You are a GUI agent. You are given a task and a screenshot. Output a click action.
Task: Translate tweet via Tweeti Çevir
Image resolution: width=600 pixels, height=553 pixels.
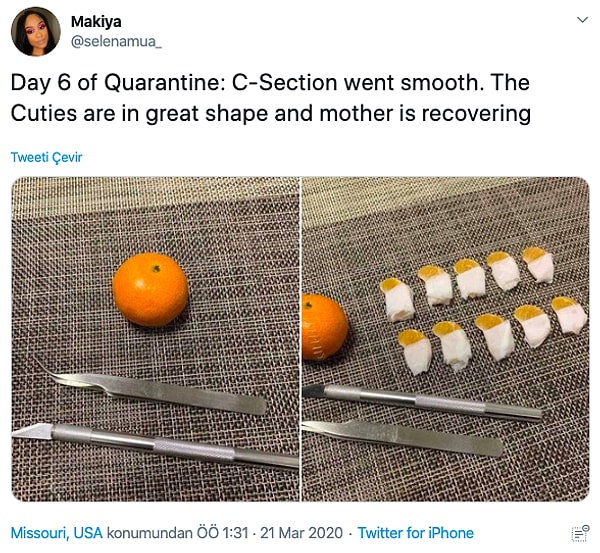[46, 157]
